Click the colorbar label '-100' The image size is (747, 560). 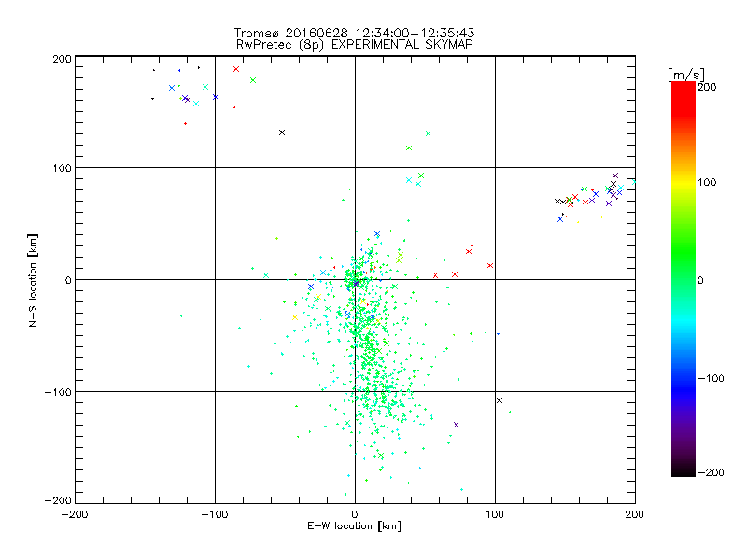coord(711,378)
